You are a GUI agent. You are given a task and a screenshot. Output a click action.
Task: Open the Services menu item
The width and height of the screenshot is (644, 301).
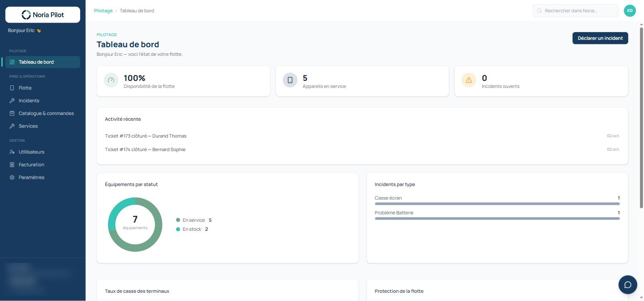pos(43,126)
